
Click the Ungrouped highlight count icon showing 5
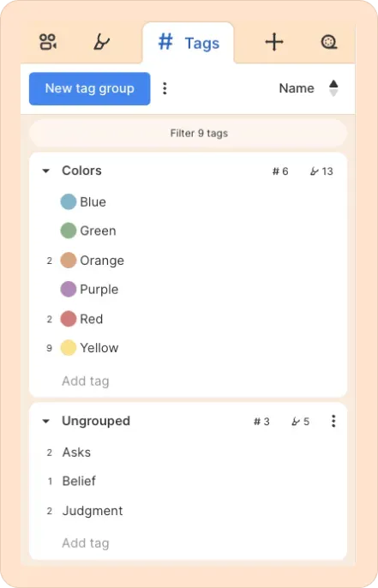coord(296,422)
